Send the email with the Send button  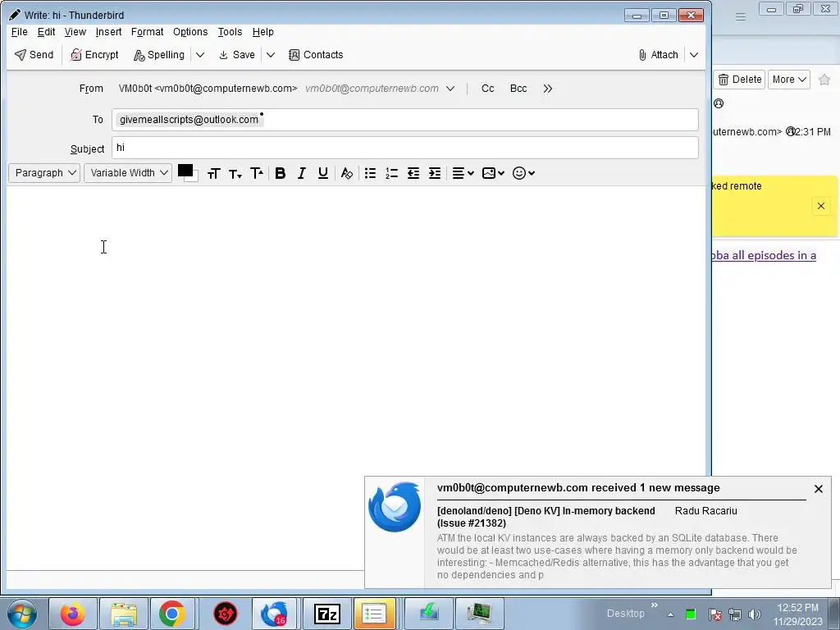34,55
